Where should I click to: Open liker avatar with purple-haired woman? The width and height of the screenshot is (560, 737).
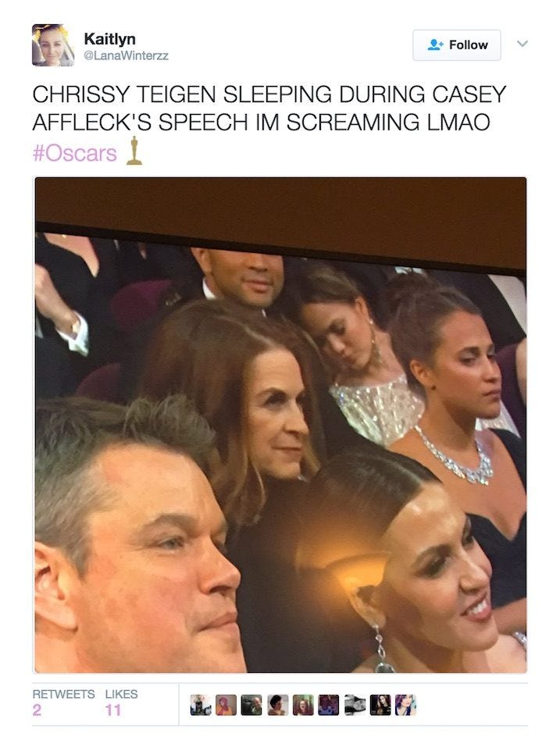(406, 704)
